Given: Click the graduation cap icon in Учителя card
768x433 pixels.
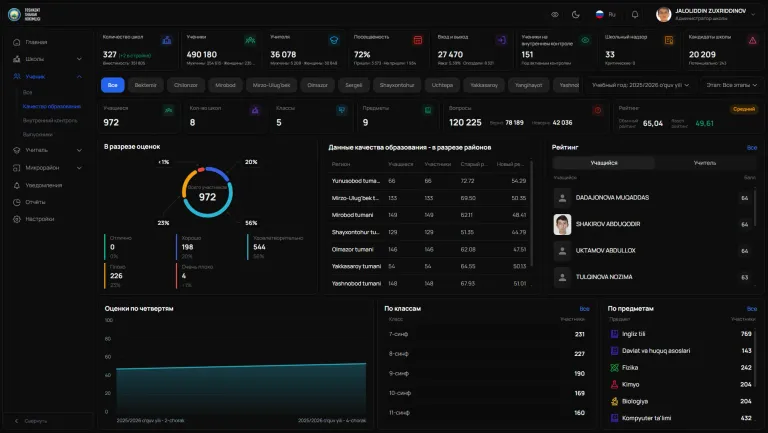Looking at the screenshot, I should point(334,40).
